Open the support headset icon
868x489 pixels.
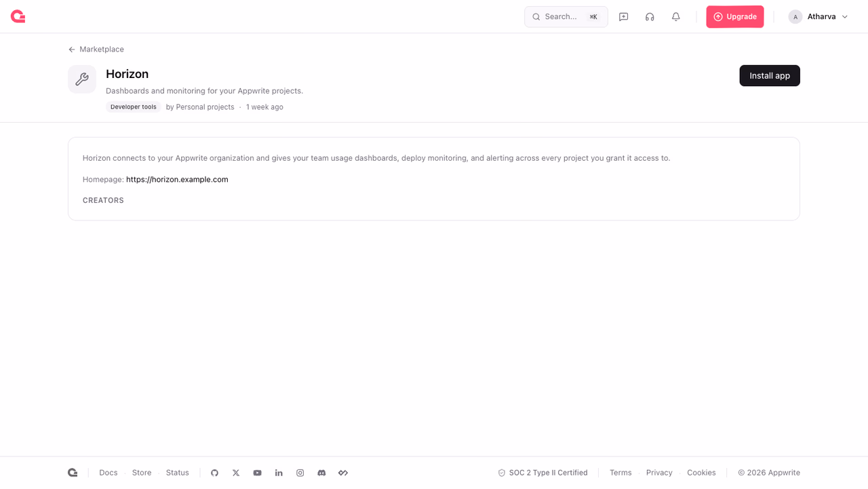coord(650,17)
